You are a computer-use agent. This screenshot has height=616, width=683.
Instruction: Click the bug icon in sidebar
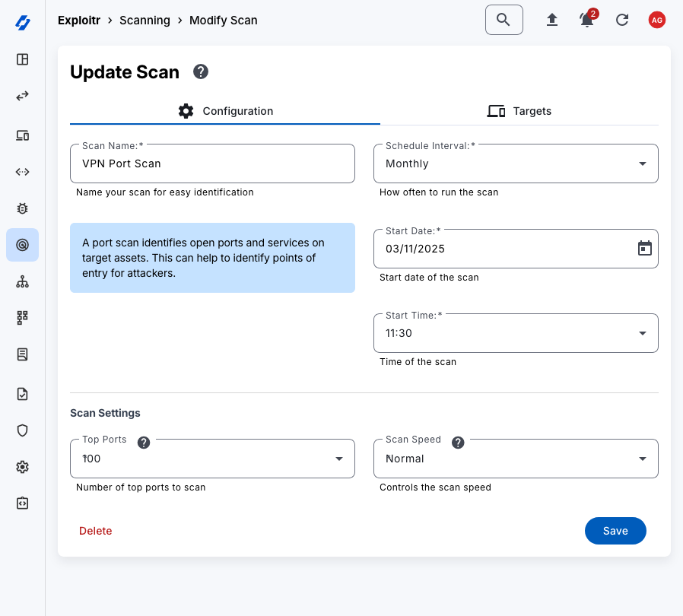[23, 208]
